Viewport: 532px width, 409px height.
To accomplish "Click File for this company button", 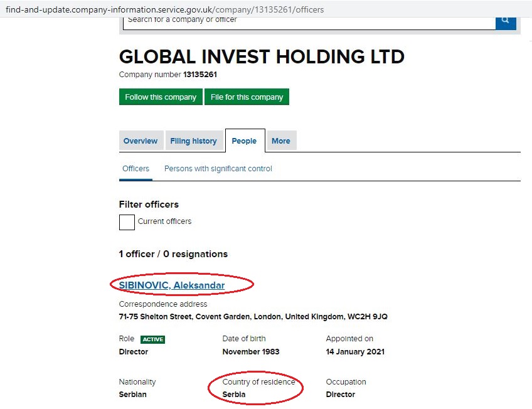I will point(247,97).
